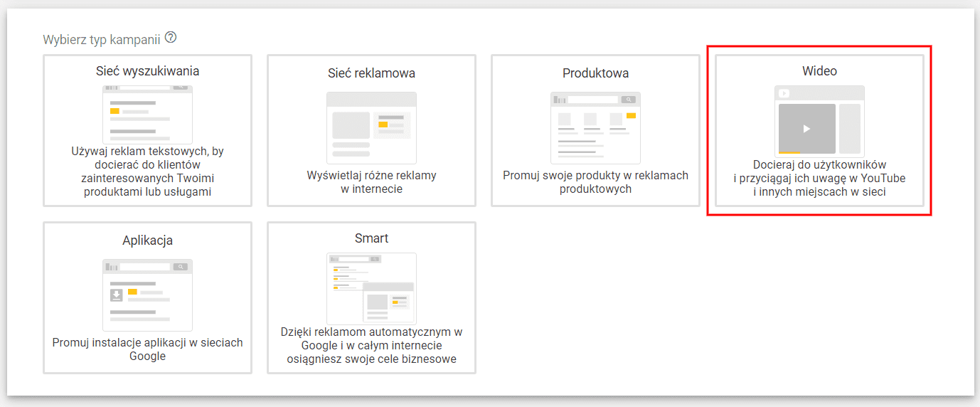Click the play icon in the Wideo illustration
The height and width of the screenshot is (407, 980).
coord(806,129)
